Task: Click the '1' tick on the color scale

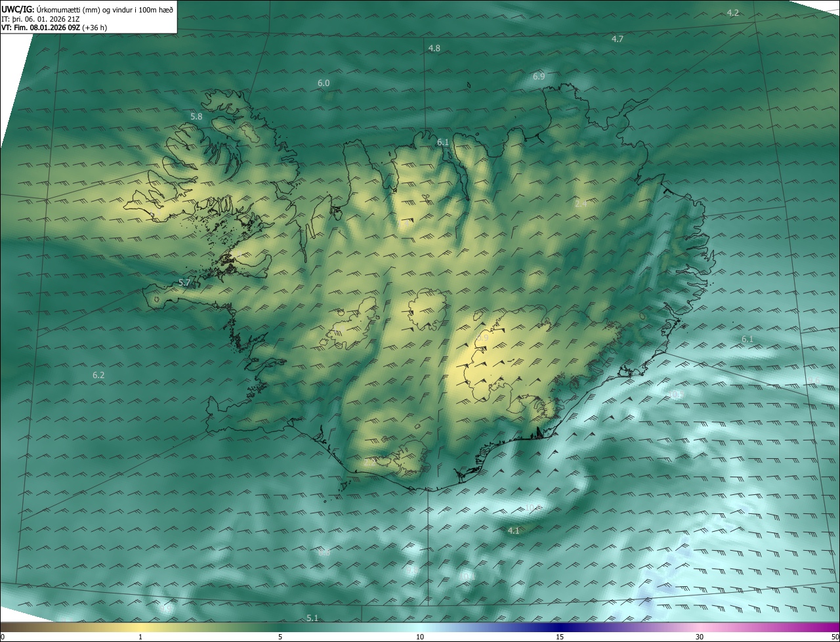Action: click(x=140, y=637)
